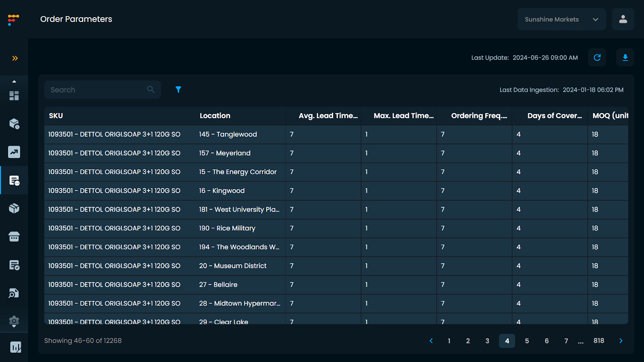Viewport: 644px width, 362px height.
Task: Jump to last page 818
Action: (599, 341)
